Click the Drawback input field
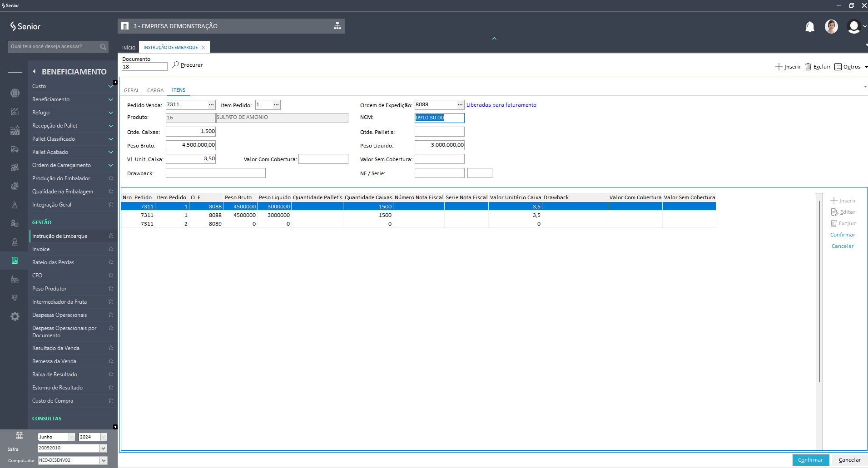 point(215,173)
